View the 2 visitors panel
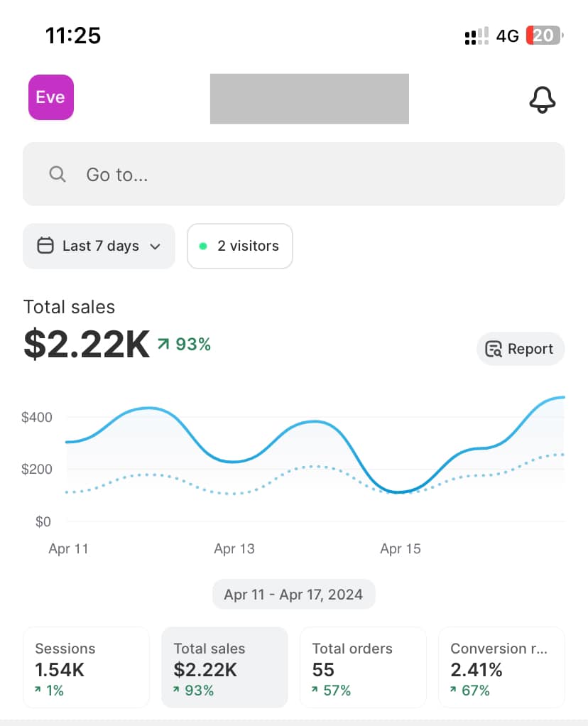This screenshot has height=726, width=588. [239, 245]
